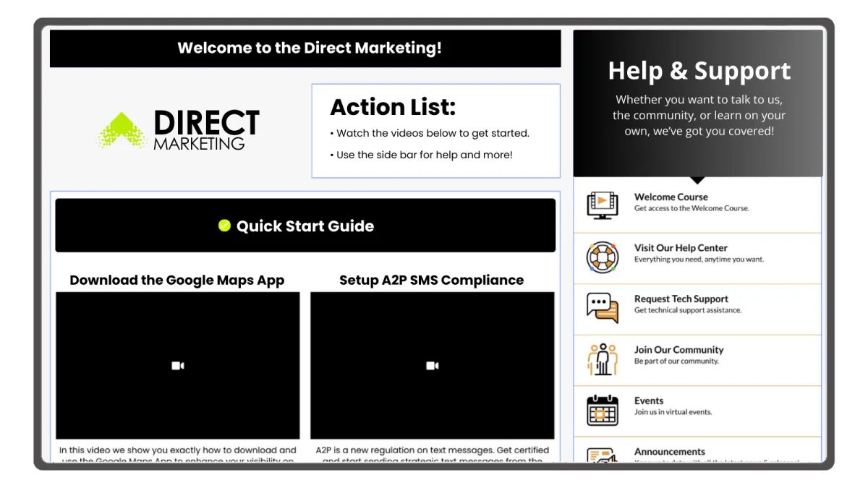
Task: Click the Help Center lifebuoy icon
Action: [602, 257]
